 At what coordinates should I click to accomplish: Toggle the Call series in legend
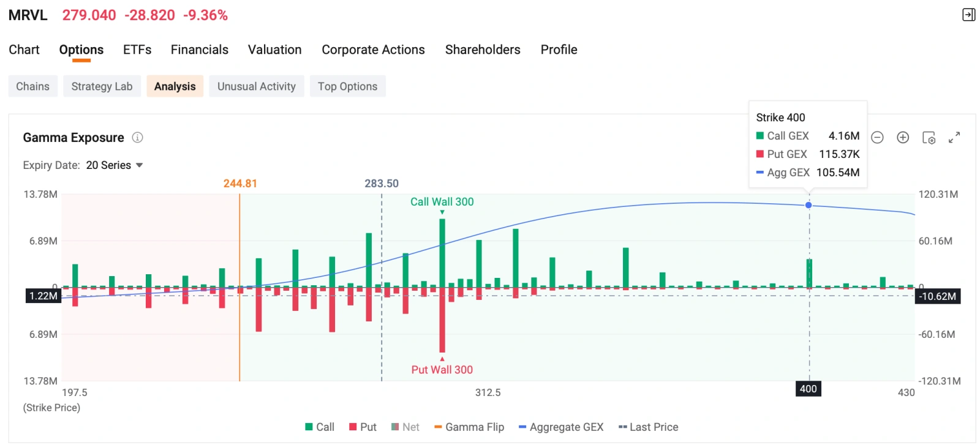click(x=320, y=427)
